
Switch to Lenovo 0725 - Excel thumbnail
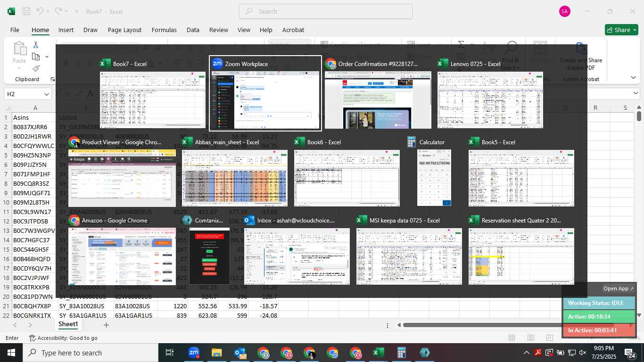[490, 99]
